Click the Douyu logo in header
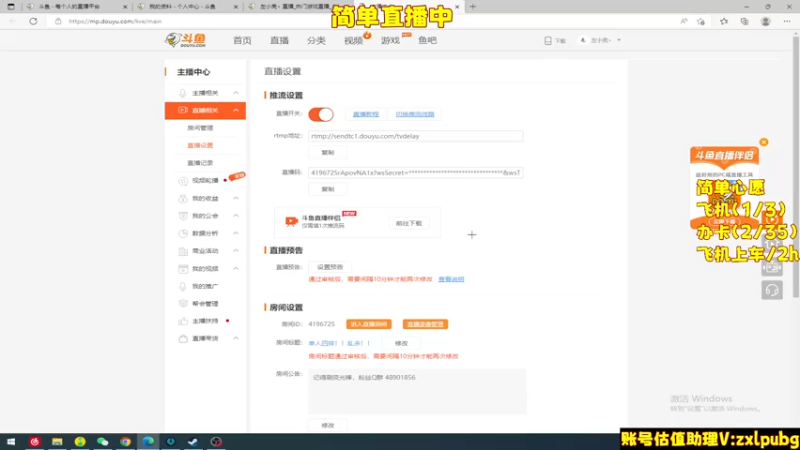The height and width of the screenshot is (450, 800). tap(186, 40)
